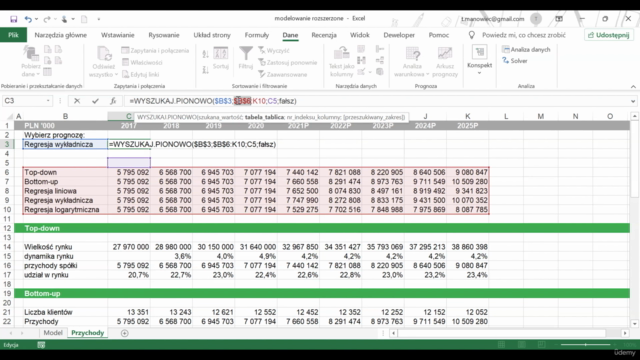Image resolution: width=640 pixels, height=360 pixels.
Task: Switch to Narzędzia główne tab
Action: pos(60,35)
